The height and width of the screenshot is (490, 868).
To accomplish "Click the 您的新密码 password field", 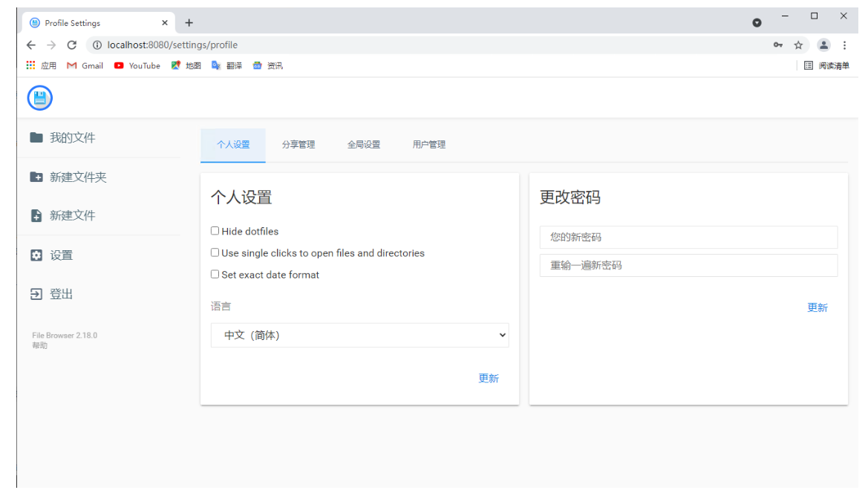I will click(x=688, y=237).
